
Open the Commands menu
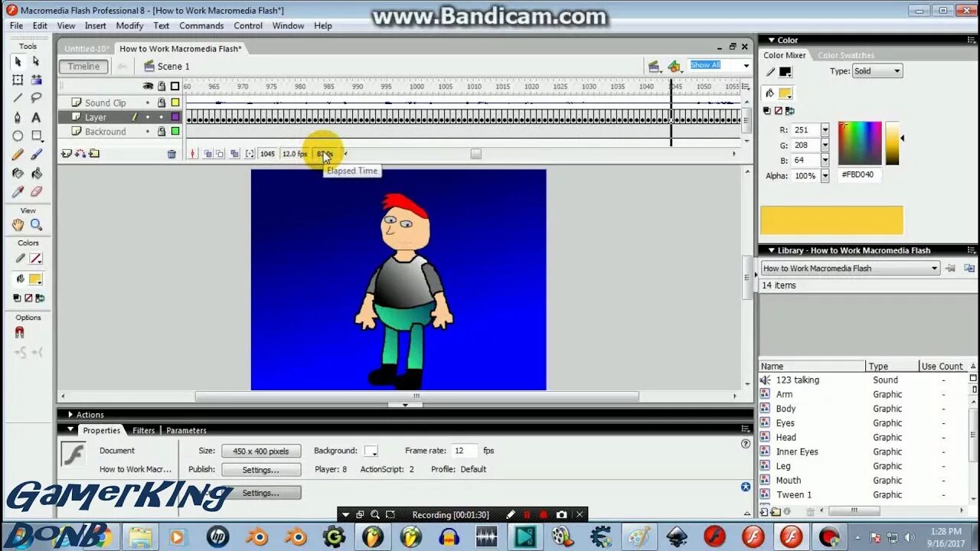(x=201, y=26)
